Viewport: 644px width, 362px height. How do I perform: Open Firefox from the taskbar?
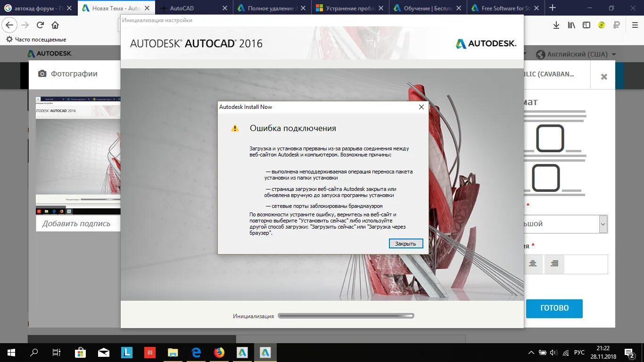tap(219, 353)
